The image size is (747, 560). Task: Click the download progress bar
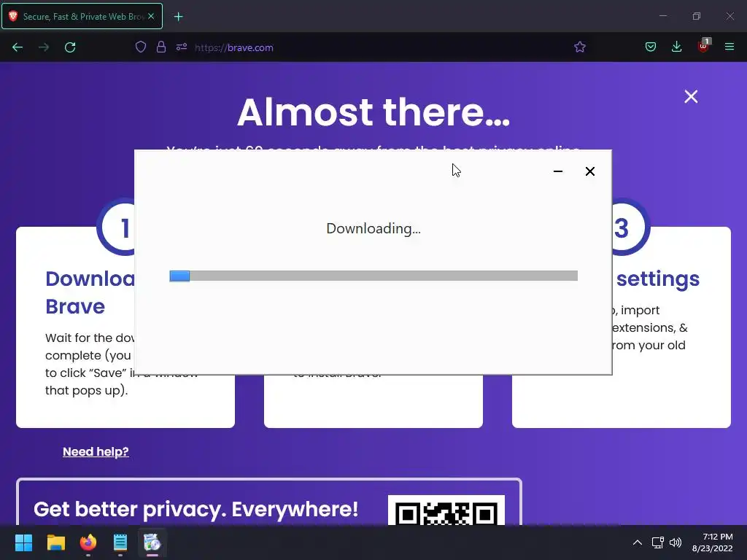coord(373,276)
